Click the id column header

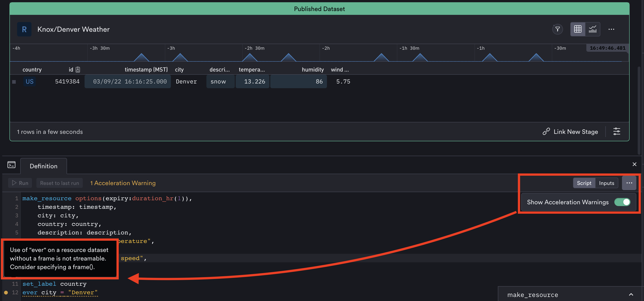tap(71, 70)
